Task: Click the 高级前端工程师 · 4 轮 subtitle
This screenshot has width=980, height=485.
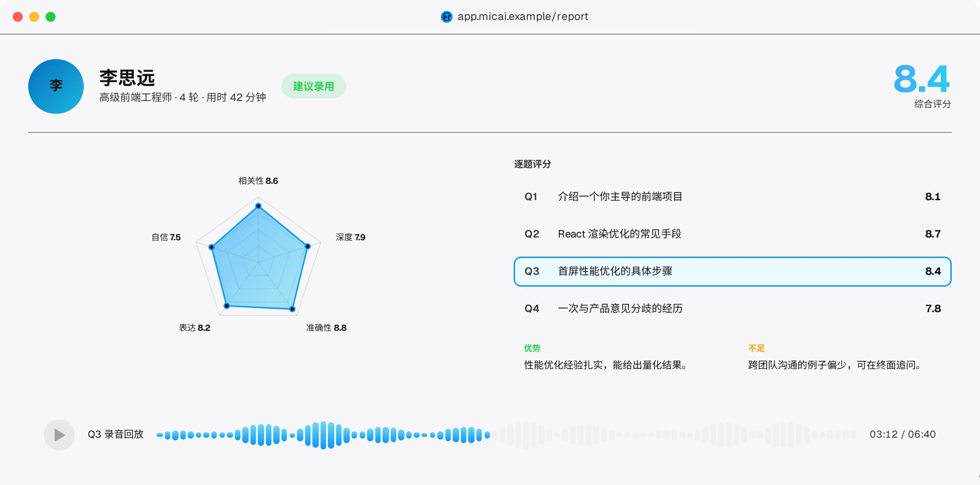Action: [x=183, y=97]
